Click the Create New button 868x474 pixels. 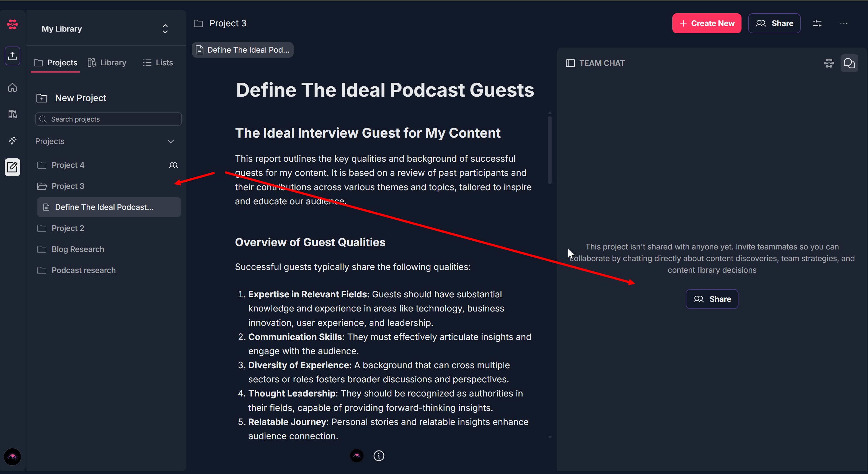click(x=707, y=23)
